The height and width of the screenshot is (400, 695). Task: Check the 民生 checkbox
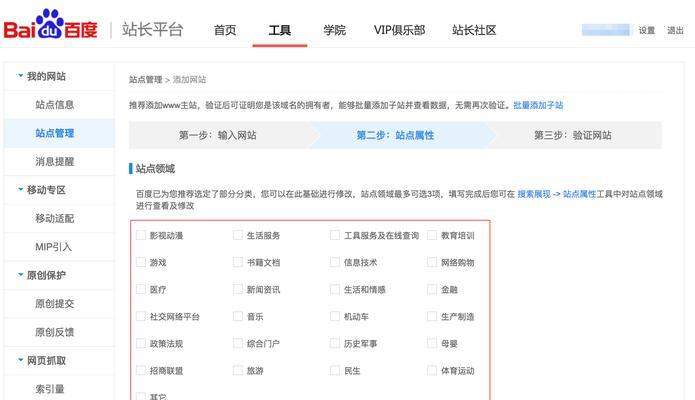(335, 370)
